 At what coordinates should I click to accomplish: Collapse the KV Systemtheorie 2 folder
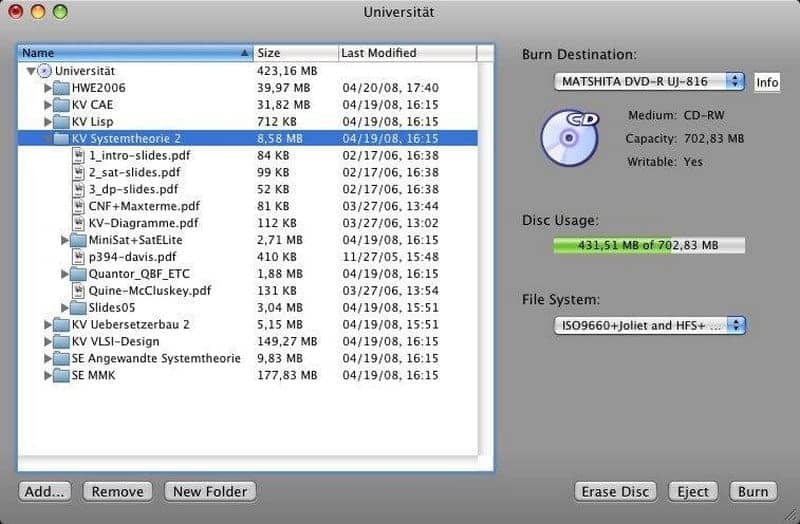[48, 139]
